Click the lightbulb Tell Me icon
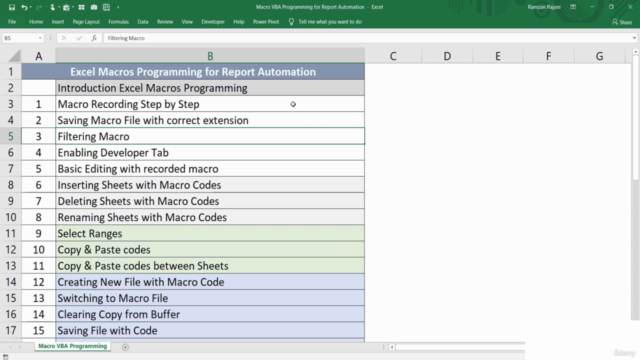The height and width of the screenshot is (360, 640). tap(291, 22)
